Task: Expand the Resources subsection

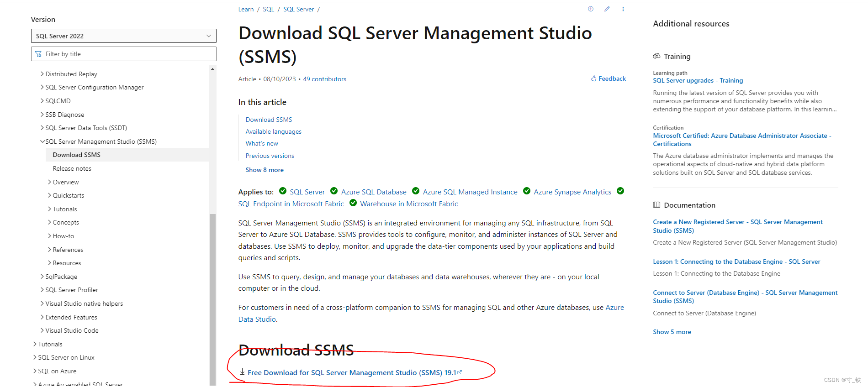Action: pos(49,263)
